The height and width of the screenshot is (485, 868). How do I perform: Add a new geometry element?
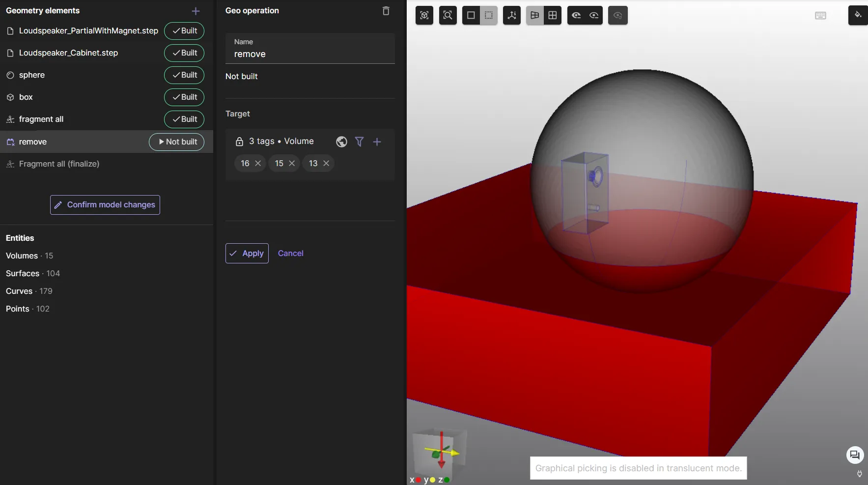[x=196, y=11]
